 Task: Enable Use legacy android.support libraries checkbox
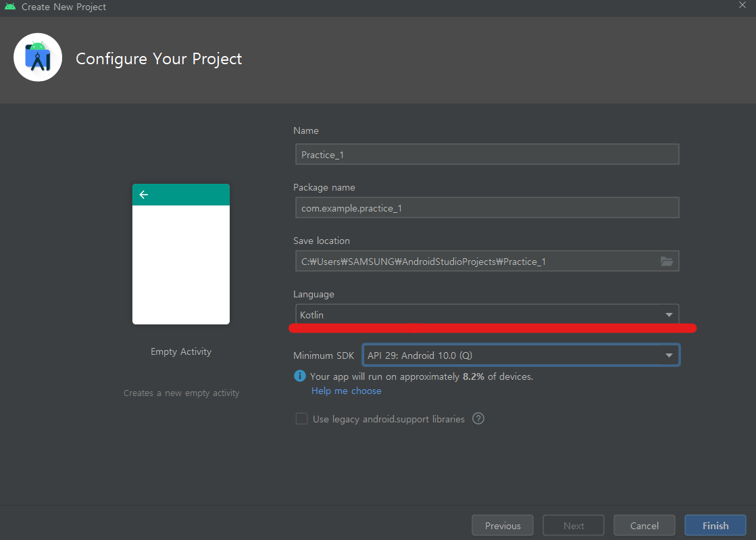click(x=301, y=418)
